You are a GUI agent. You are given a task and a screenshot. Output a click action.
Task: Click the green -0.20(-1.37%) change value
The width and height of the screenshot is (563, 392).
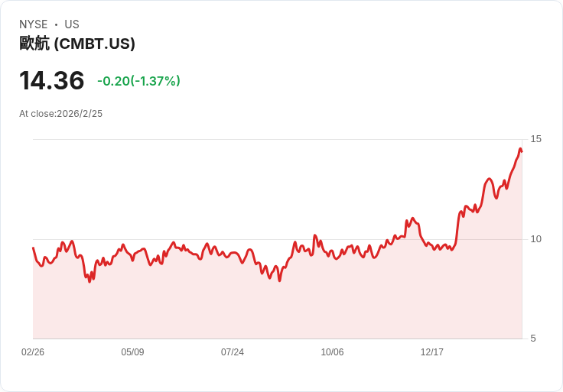[x=138, y=81]
